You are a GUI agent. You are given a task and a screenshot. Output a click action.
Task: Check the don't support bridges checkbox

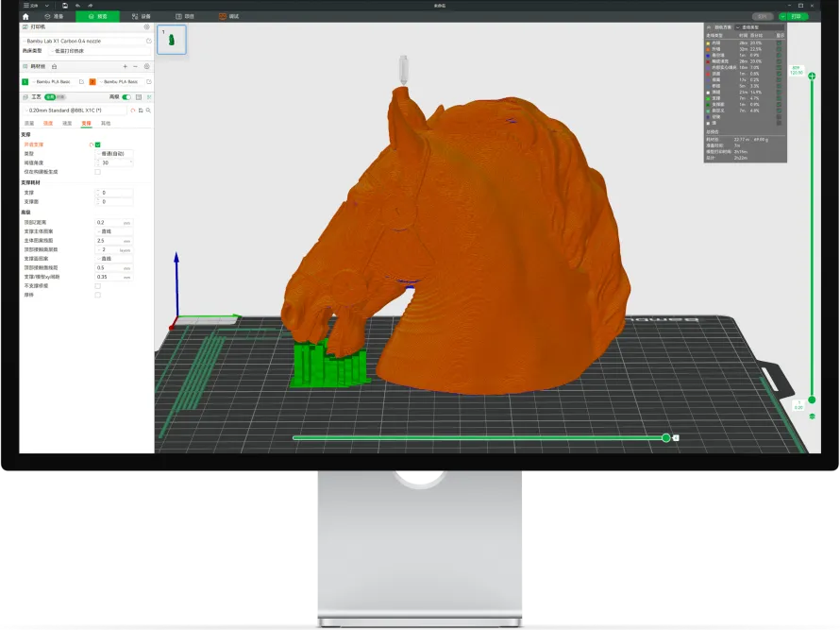pyautogui.click(x=97, y=286)
